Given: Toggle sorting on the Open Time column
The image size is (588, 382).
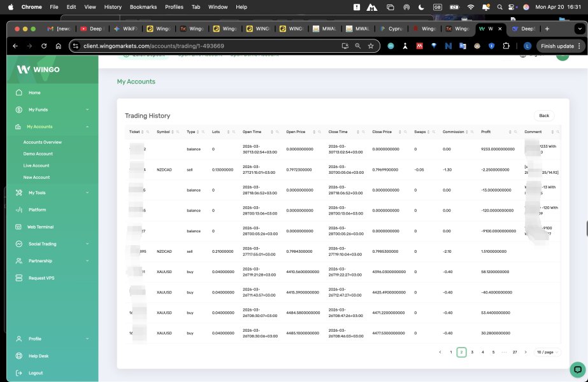Looking at the screenshot, I should (x=273, y=132).
